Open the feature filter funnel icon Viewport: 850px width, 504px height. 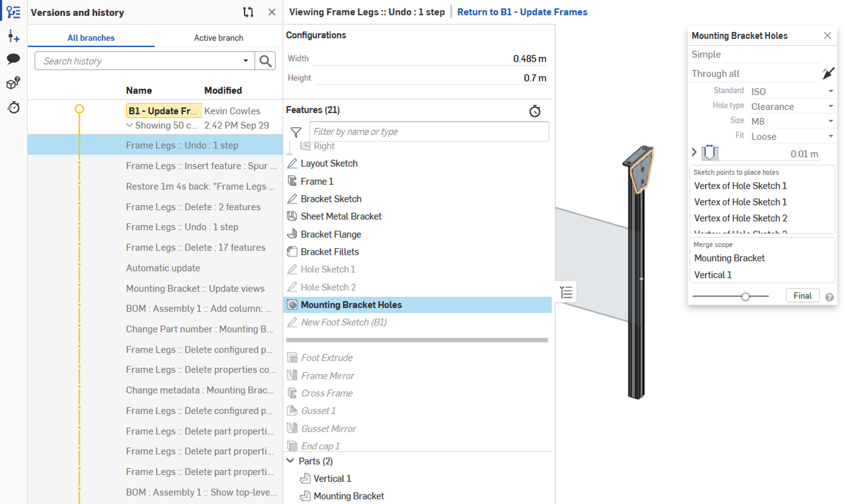(296, 132)
